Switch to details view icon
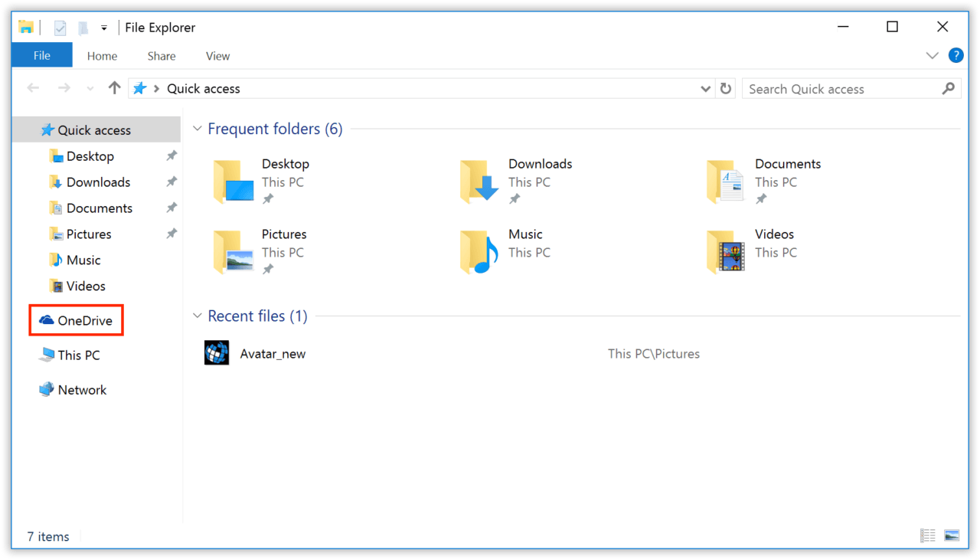This screenshot has width=980, height=560. point(928,535)
